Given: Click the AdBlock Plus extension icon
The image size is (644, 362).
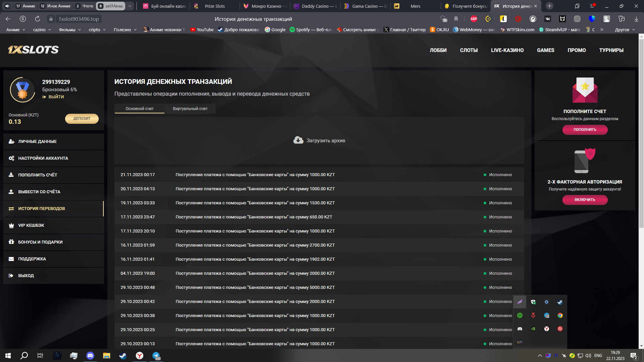Looking at the screenshot, I should tap(474, 19).
